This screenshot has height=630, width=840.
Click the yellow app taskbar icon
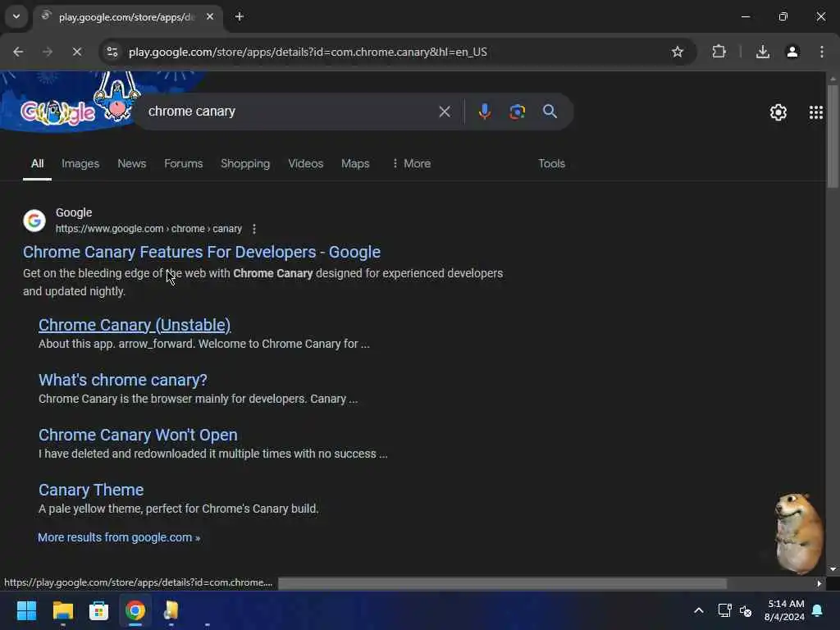click(x=171, y=610)
